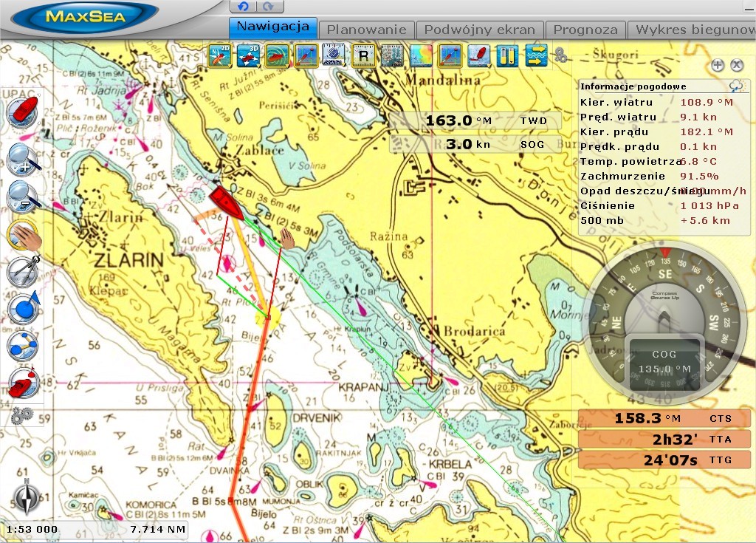Image resolution: width=756 pixels, height=543 pixels.
Task: Center chart on own ship button
Action: pyautogui.click(x=22, y=112)
